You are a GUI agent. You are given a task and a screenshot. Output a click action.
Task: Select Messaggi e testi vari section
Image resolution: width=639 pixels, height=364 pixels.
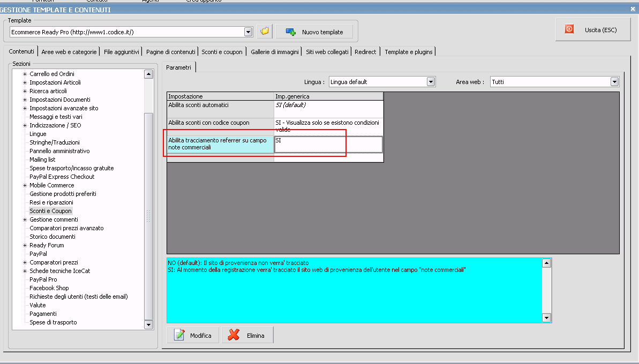click(x=56, y=117)
